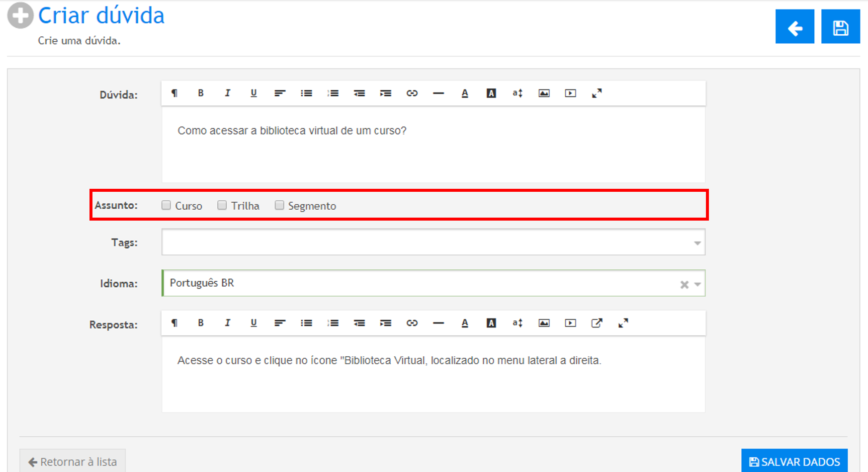Image resolution: width=868 pixels, height=472 pixels.
Task: Insert video using Resposta toolbar video icon
Action: coord(570,323)
